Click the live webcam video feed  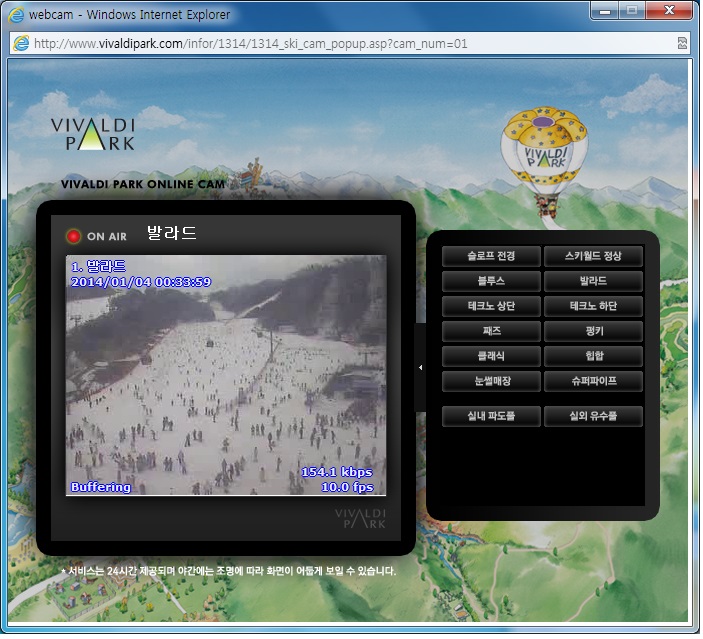227,377
